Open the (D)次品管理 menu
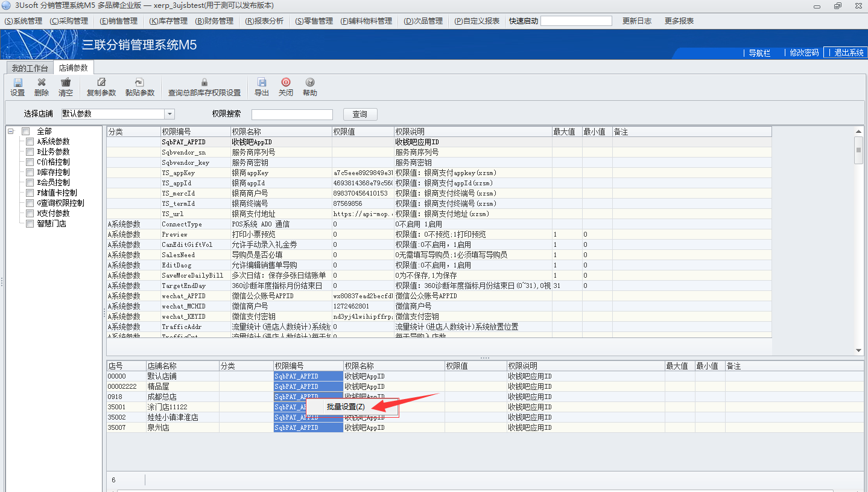This screenshot has height=492, width=868. 423,21
